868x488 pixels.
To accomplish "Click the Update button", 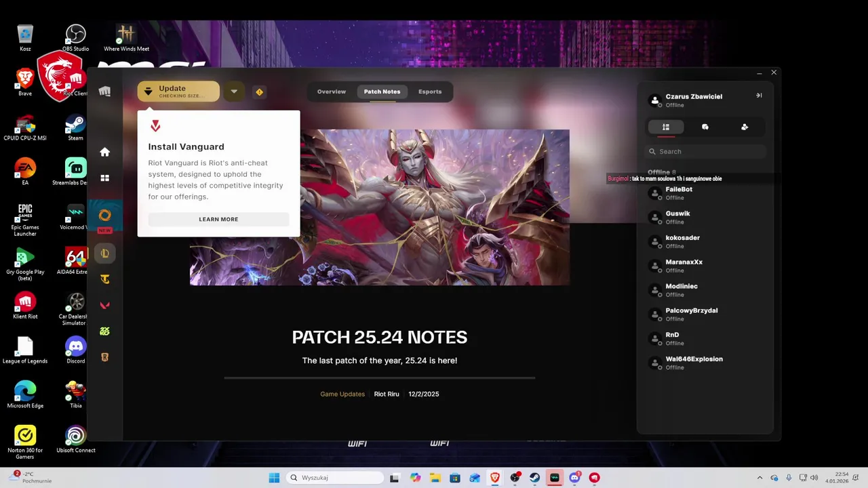I will click(x=178, y=91).
